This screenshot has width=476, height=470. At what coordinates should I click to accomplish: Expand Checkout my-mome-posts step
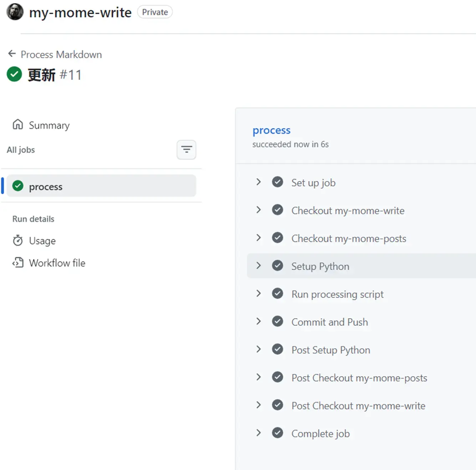(x=259, y=238)
